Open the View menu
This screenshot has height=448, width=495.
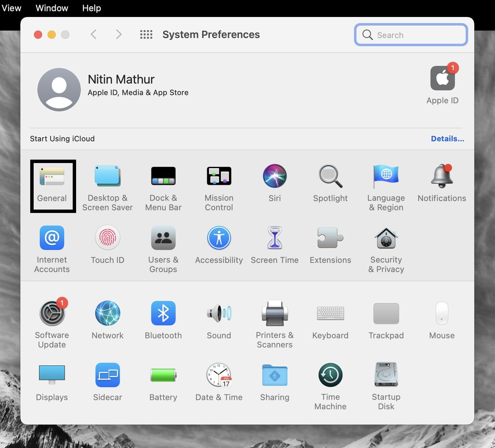[x=11, y=8]
